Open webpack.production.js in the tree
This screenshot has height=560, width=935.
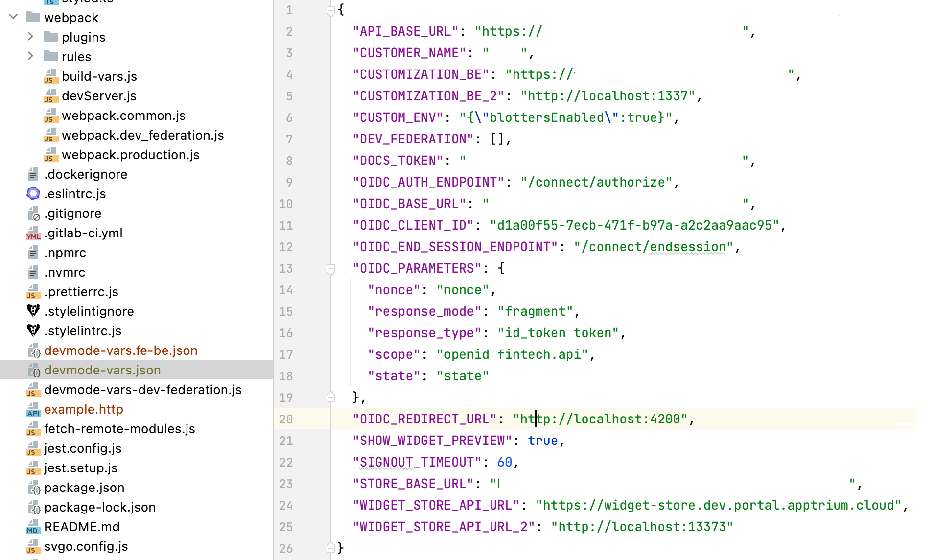pyautogui.click(x=130, y=155)
